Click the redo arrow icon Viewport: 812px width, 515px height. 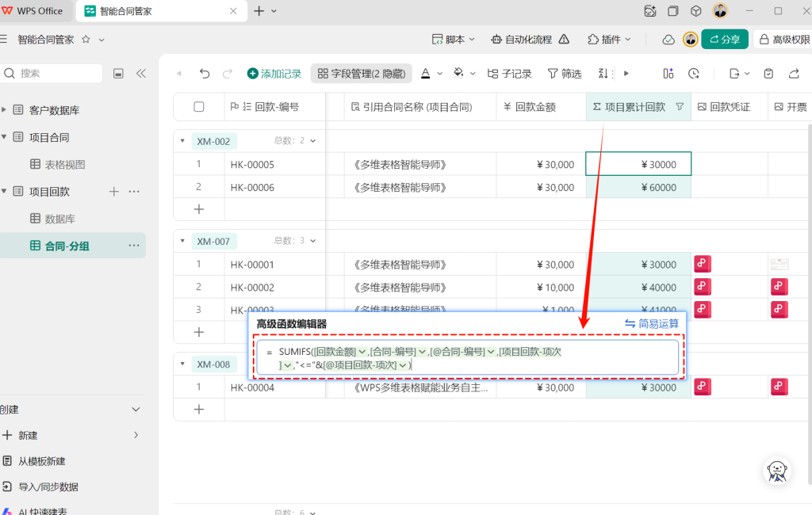pyautogui.click(x=228, y=74)
